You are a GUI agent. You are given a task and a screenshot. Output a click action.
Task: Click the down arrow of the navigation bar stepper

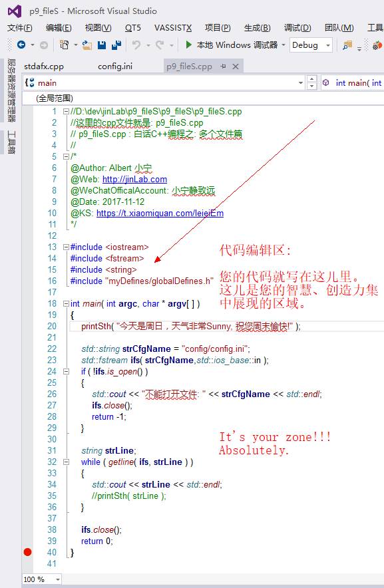tap(311, 86)
